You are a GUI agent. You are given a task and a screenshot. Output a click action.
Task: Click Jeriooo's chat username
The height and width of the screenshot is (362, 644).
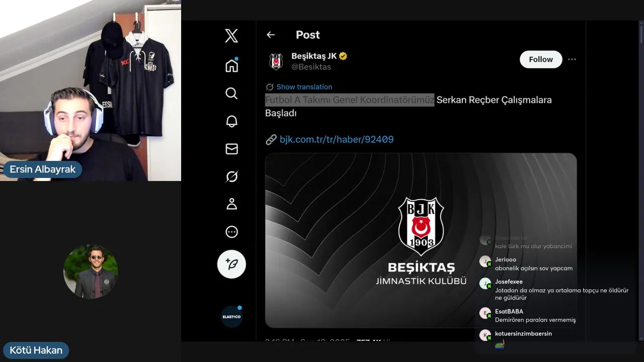tap(506, 259)
